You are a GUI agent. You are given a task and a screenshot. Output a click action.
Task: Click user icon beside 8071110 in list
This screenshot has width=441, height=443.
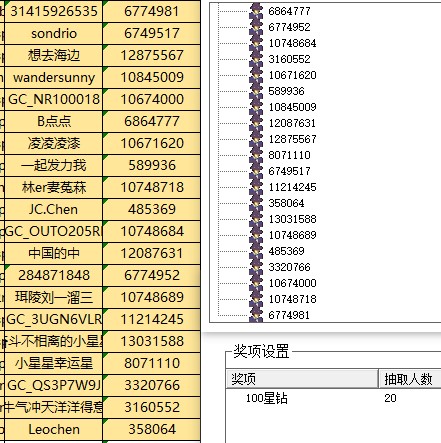(x=256, y=155)
